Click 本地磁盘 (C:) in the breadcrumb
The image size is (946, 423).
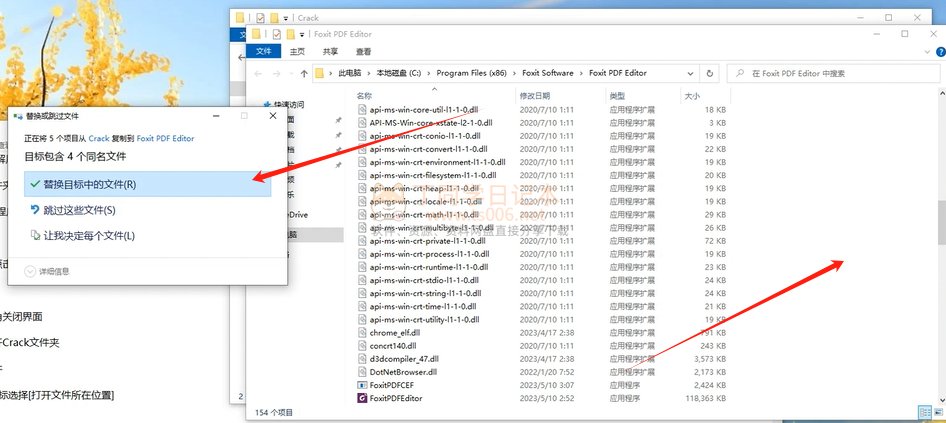[399, 73]
